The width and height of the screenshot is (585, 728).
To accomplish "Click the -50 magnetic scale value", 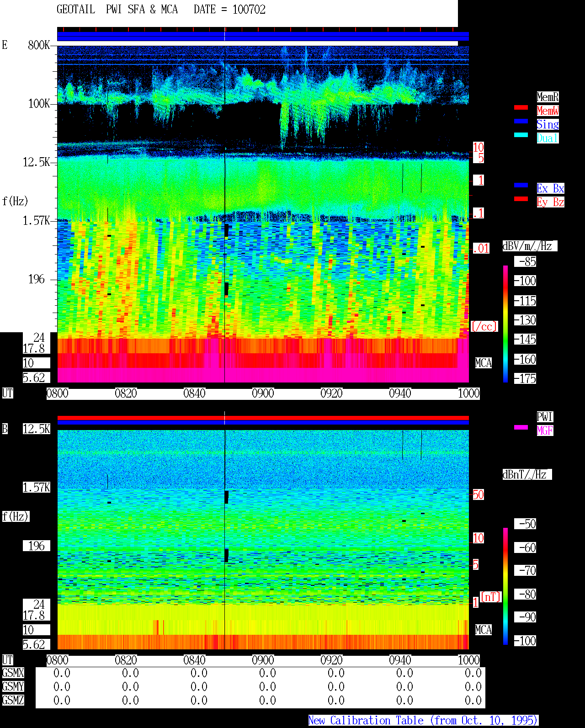I will 525,524.
